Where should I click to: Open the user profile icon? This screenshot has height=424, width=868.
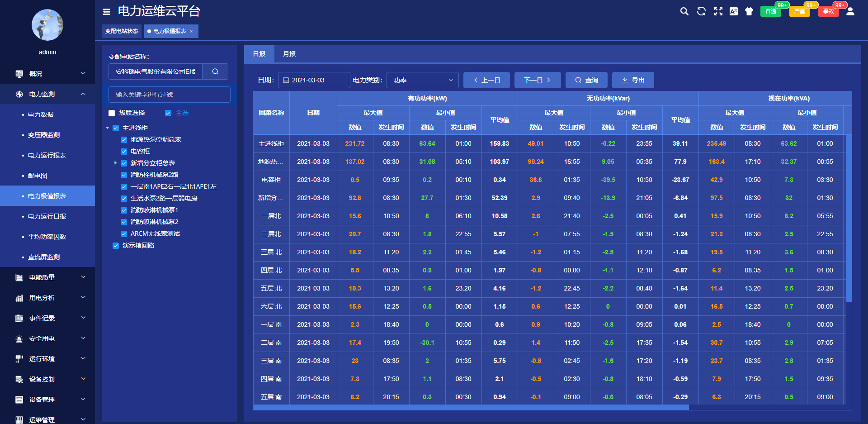pyautogui.click(x=850, y=11)
